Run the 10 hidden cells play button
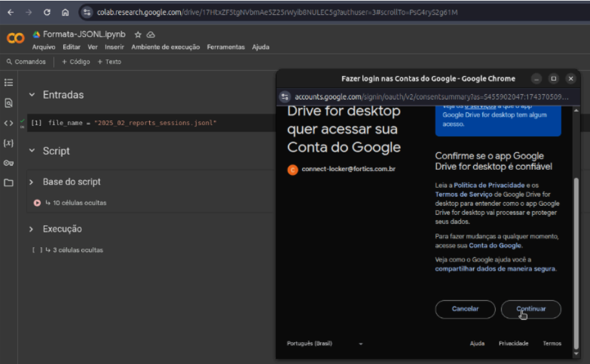 [x=37, y=203]
